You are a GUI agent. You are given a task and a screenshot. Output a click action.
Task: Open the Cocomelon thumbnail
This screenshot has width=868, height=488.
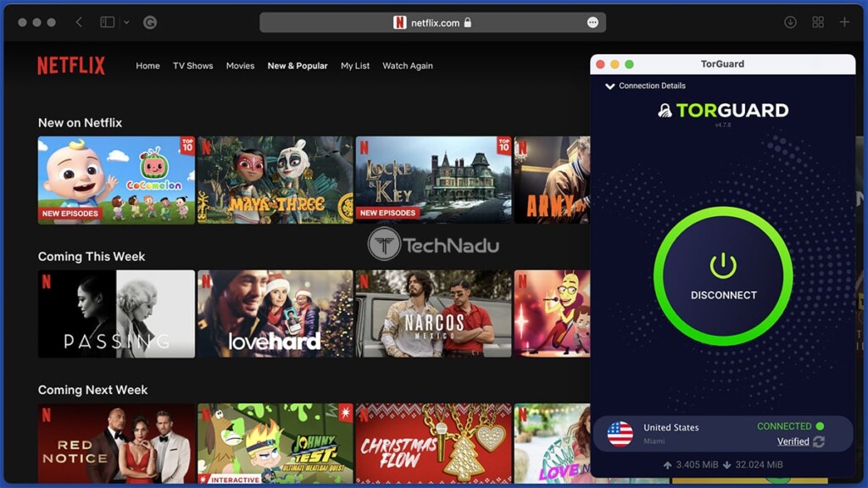tap(116, 180)
